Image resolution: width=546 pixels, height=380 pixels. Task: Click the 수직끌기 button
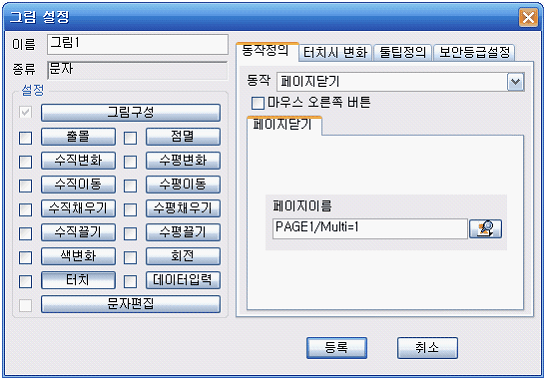tap(78, 232)
